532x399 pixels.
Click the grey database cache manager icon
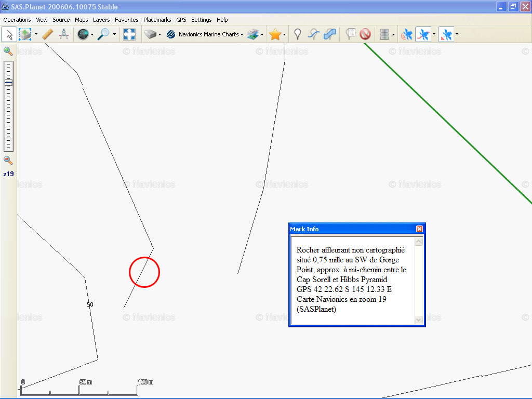click(384, 34)
